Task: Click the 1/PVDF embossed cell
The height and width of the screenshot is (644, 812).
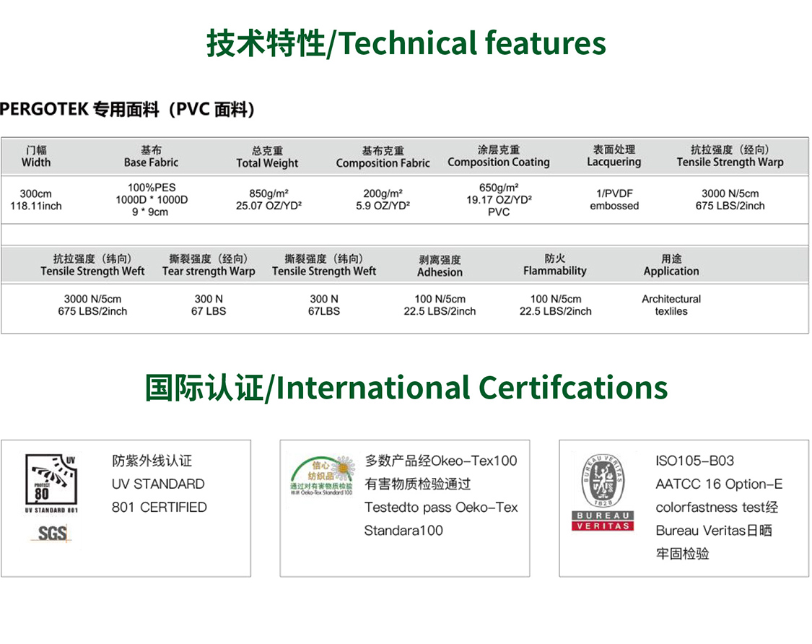Action: tap(614, 199)
